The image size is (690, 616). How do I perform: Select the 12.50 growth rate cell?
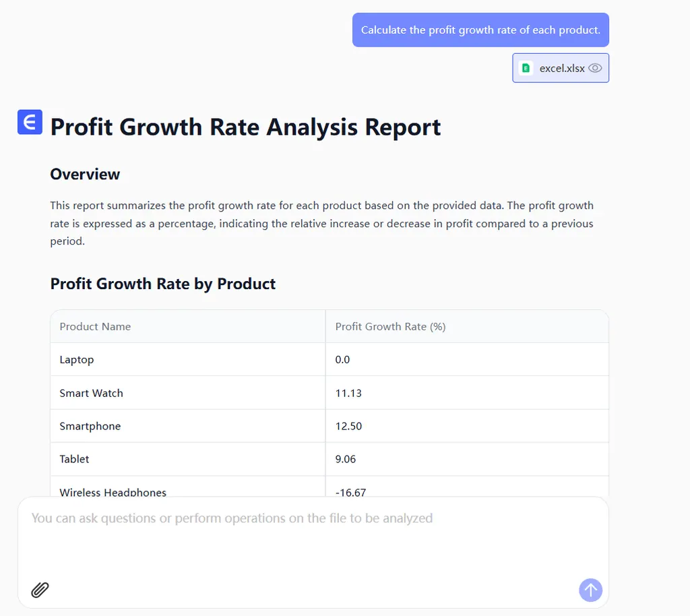click(348, 426)
